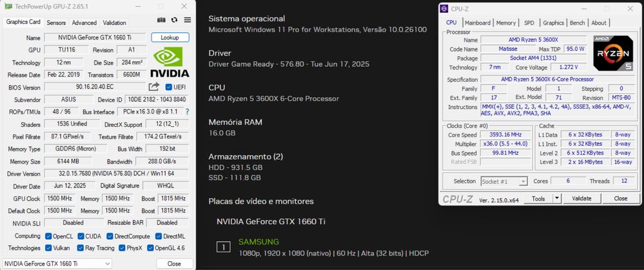The image size is (644, 270).
Task: Click the Memory Size value 6144 MB
Action: (x=68, y=161)
